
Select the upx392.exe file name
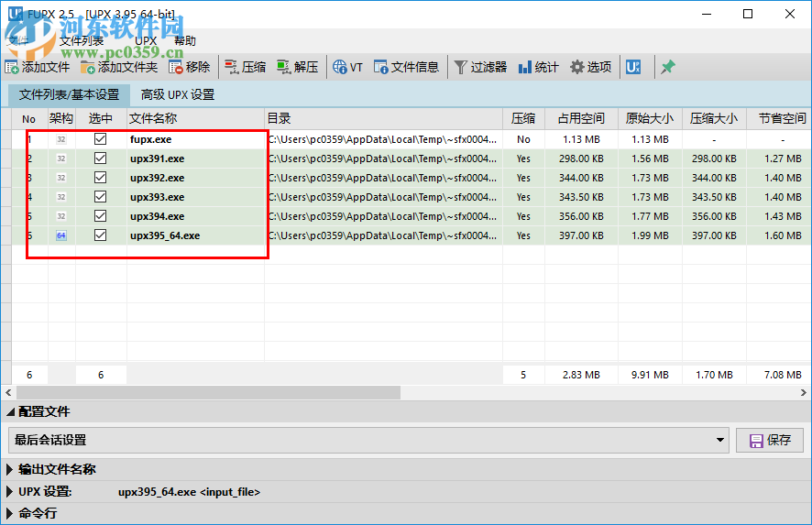[157, 178]
